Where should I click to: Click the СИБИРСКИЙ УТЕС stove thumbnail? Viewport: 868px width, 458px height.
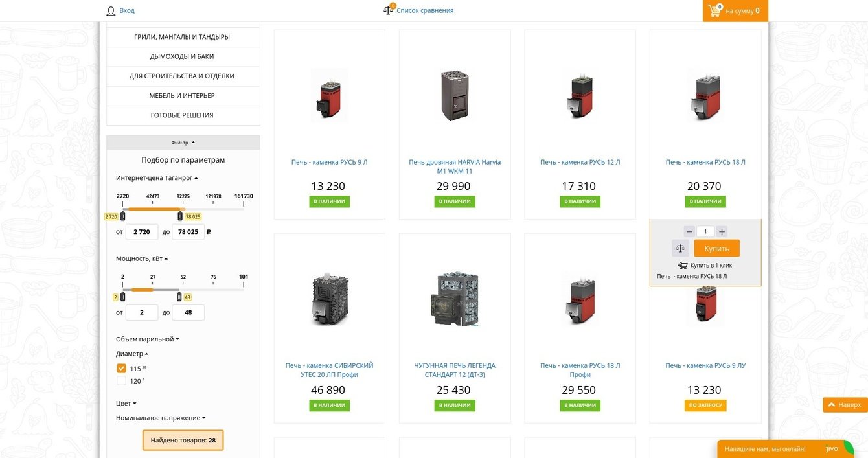click(x=330, y=299)
